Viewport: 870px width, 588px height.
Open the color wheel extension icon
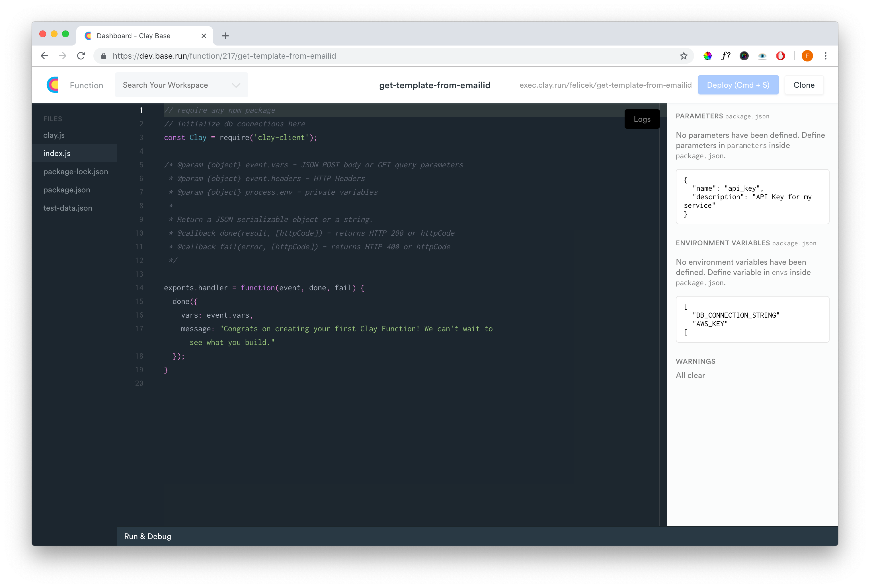click(x=707, y=56)
